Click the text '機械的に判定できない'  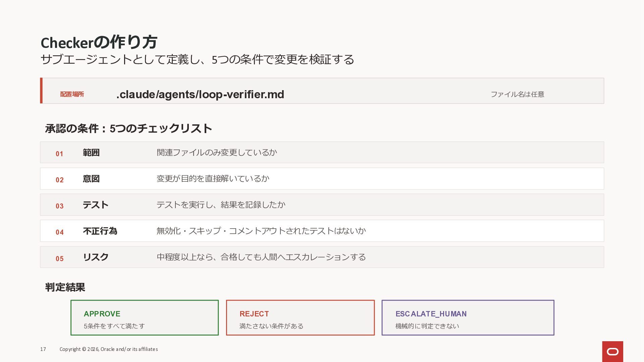427,326
